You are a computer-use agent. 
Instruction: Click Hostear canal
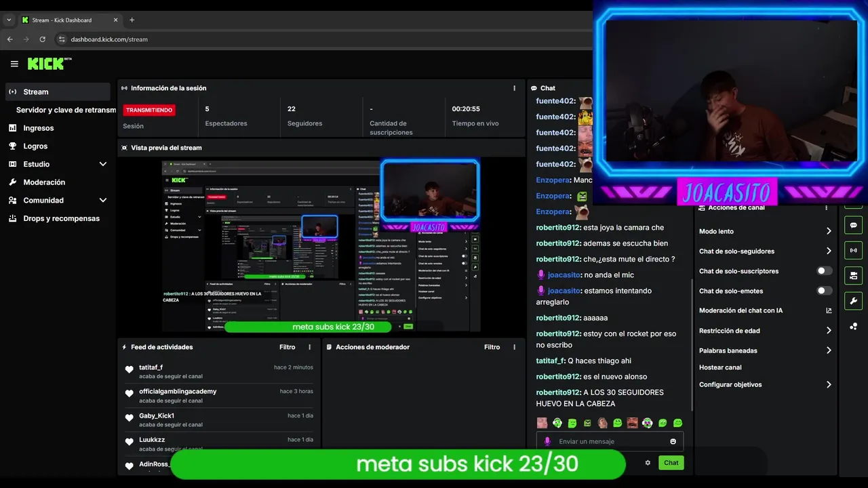click(720, 367)
